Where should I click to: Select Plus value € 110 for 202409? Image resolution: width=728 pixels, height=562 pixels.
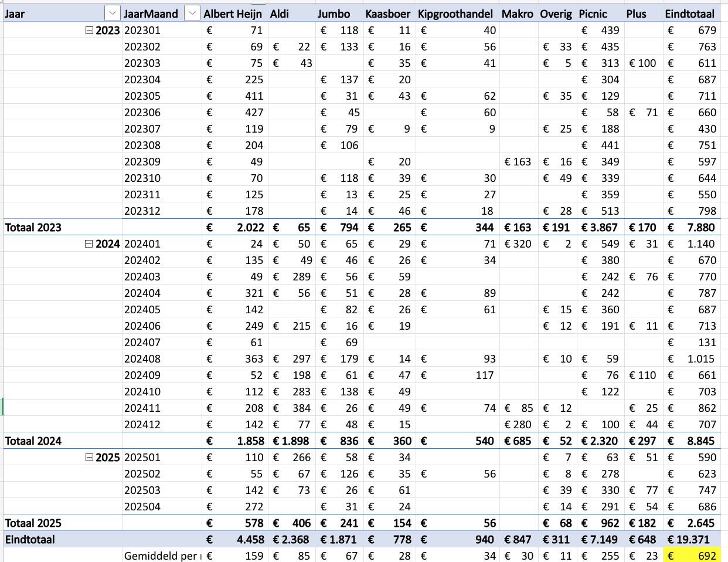642,375
